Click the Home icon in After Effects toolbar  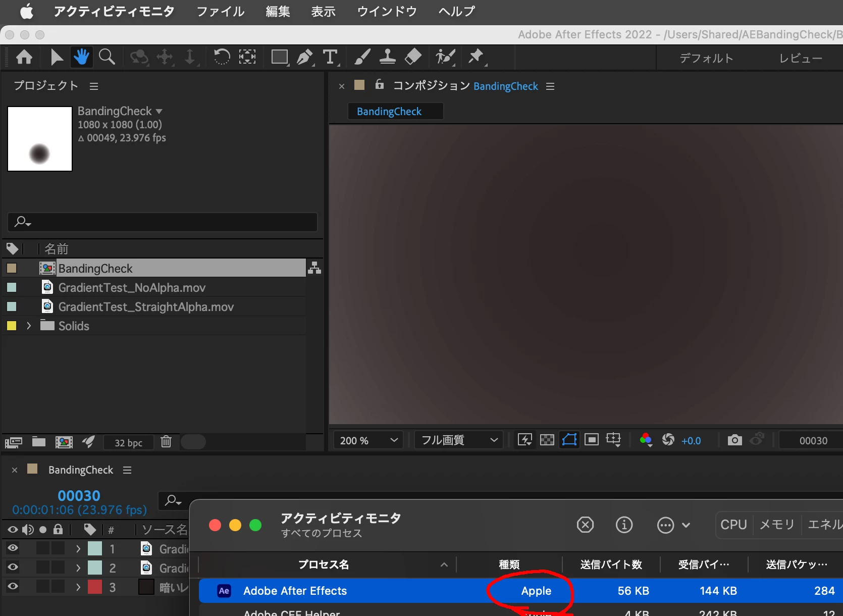(24, 57)
